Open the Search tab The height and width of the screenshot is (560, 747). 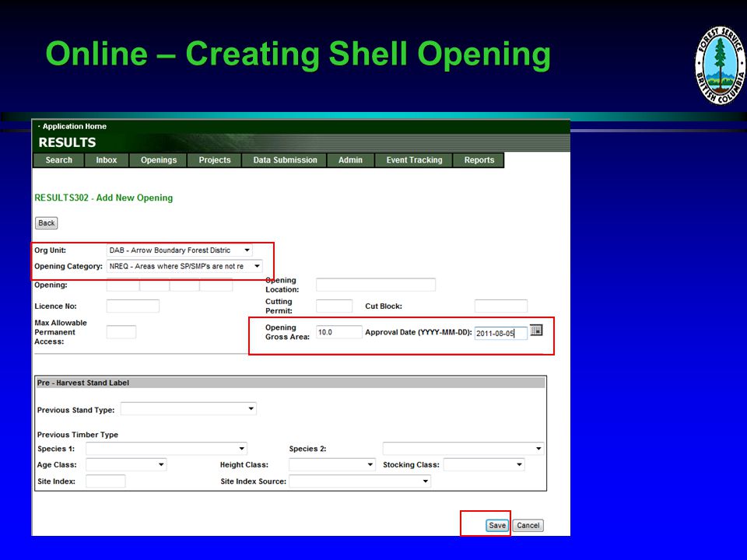point(58,160)
